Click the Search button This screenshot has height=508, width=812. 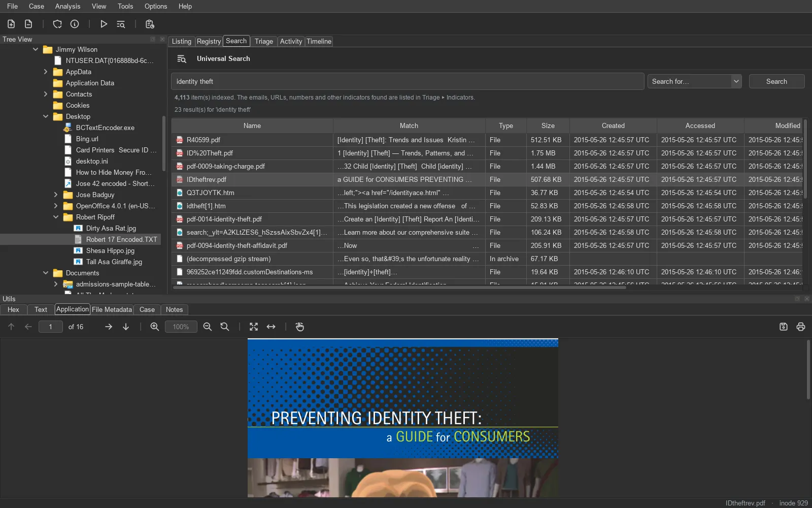776,81
